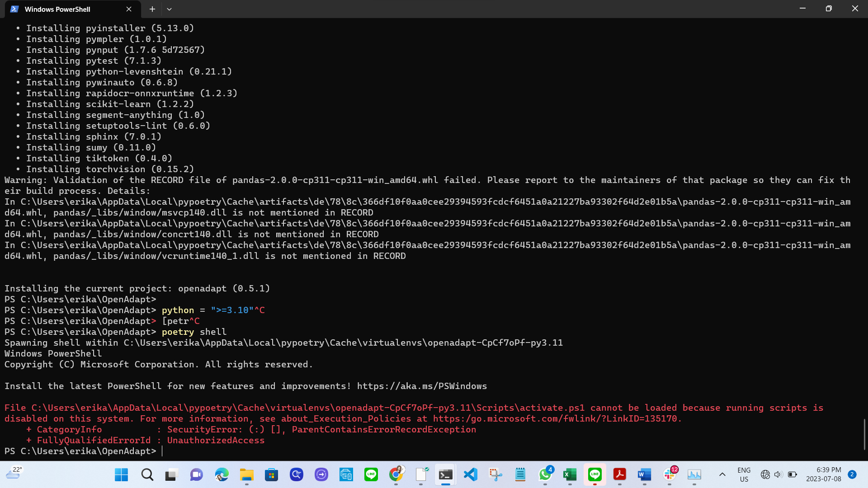Viewport: 868px width, 488px height.
Task: Open Adobe Acrobat from the taskbar
Action: pyautogui.click(x=619, y=474)
